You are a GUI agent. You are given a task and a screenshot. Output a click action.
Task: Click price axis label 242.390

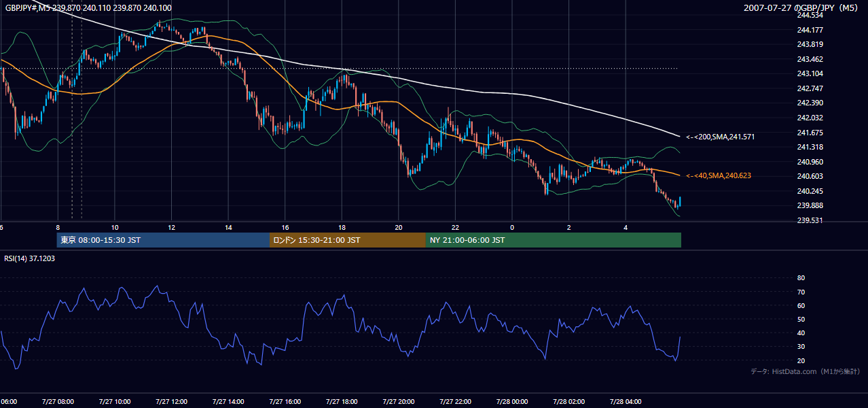click(x=810, y=103)
